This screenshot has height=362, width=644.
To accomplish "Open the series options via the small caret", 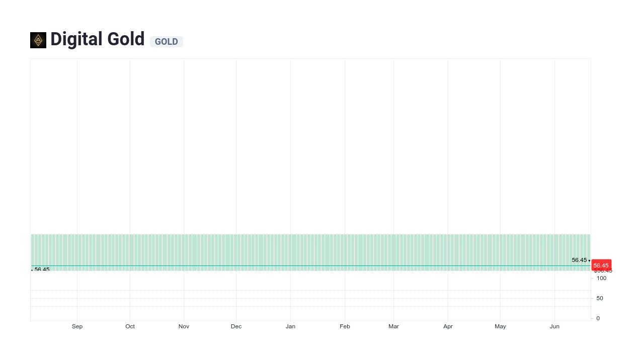I will point(589,261).
